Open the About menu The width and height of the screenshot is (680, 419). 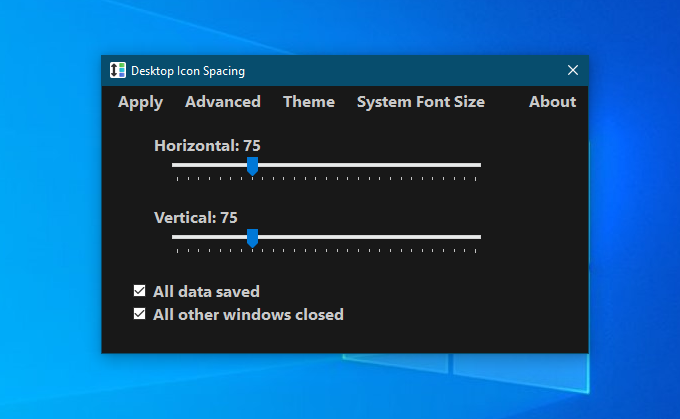click(x=552, y=102)
